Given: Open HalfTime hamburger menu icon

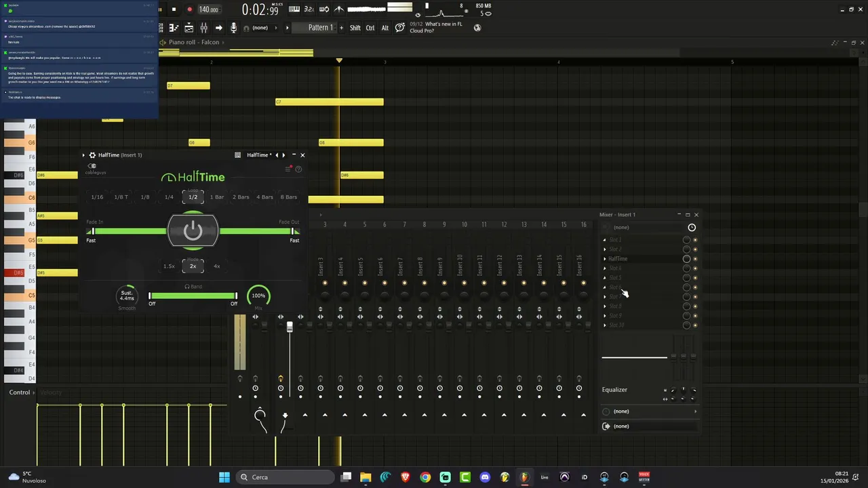Looking at the screenshot, I should point(288,169).
